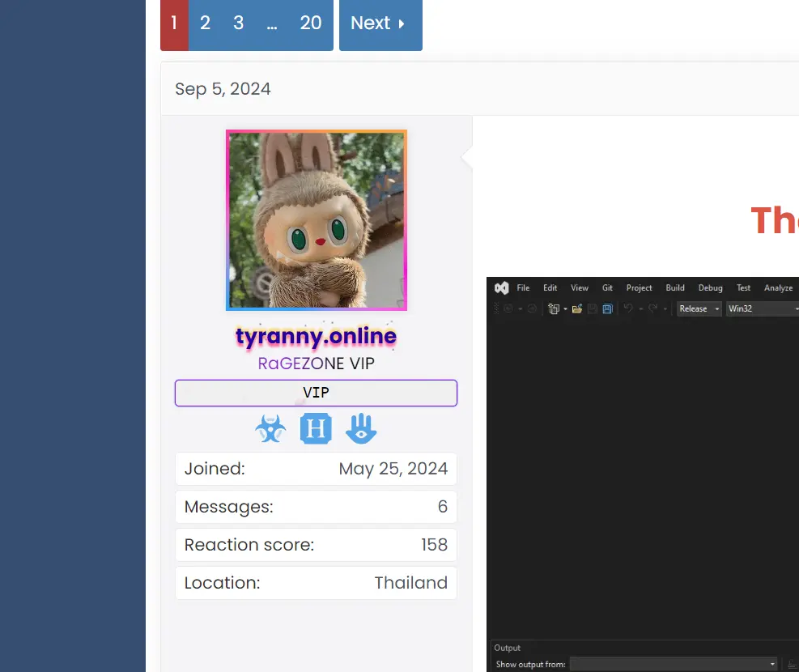Open the Analyze menu
Screen dimensions: 799x672
tap(778, 288)
